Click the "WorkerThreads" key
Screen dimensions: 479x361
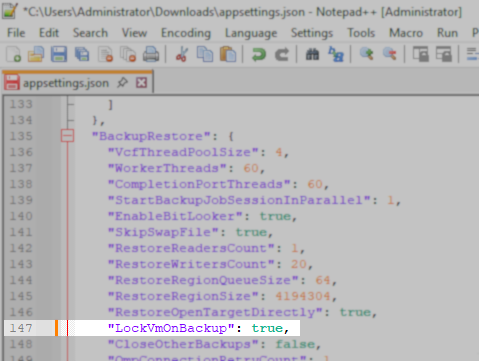coord(167,168)
